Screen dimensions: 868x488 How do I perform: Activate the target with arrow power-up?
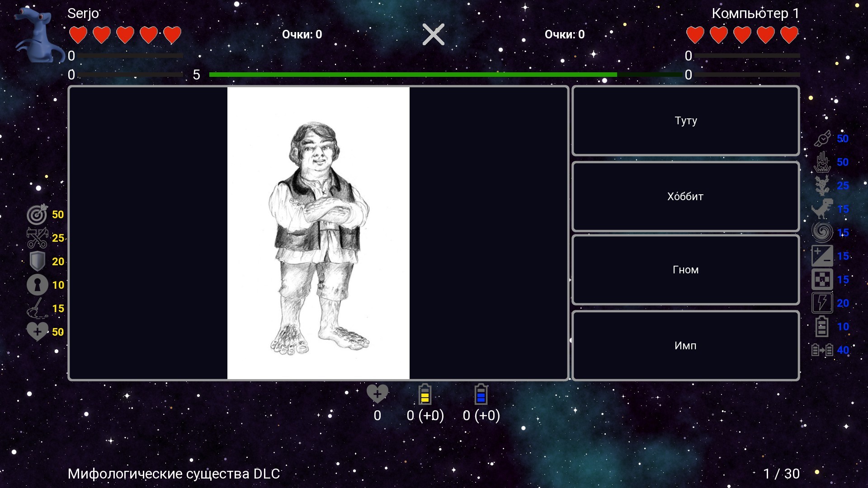[x=37, y=215]
